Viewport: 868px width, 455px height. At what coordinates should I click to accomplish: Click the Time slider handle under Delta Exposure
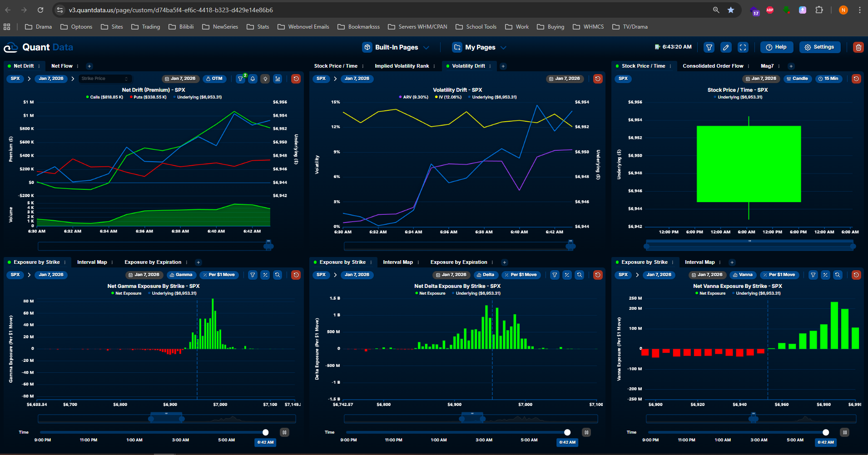click(x=567, y=432)
